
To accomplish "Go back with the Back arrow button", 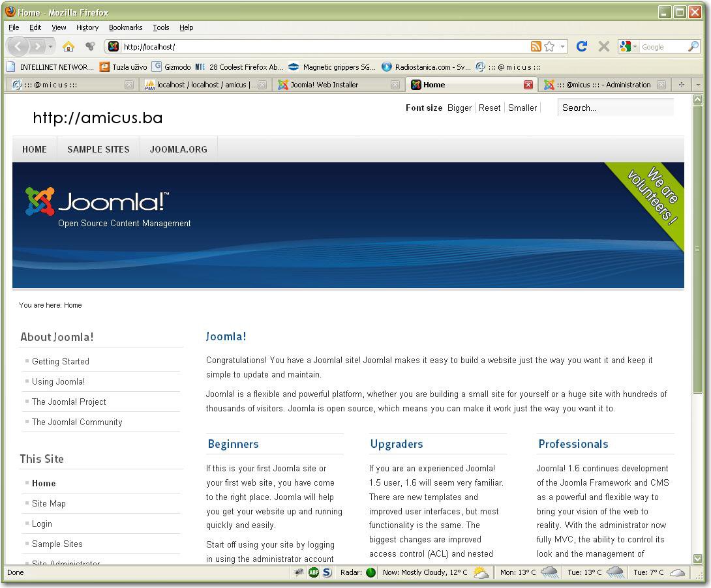I will click(18, 46).
